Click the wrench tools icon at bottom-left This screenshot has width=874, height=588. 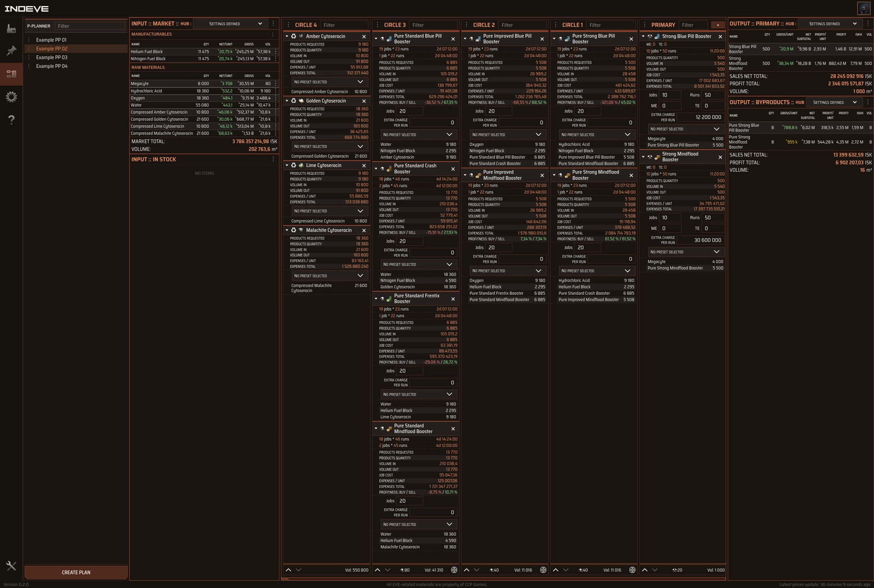tap(11, 566)
